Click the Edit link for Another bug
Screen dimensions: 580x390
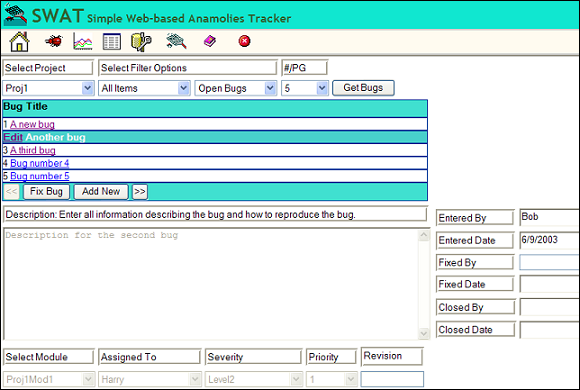pyautogui.click(x=13, y=137)
